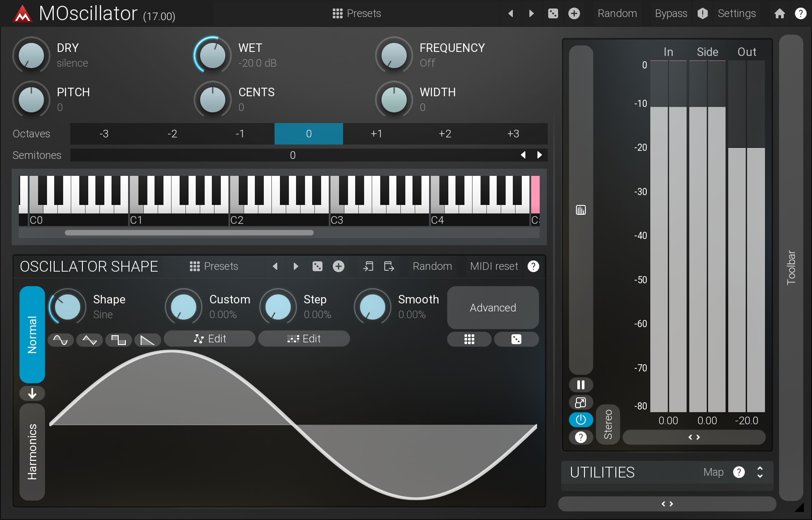Click the home icon in the top bar
The height and width of the screenshot is (520, 812).
click(779, 13)
